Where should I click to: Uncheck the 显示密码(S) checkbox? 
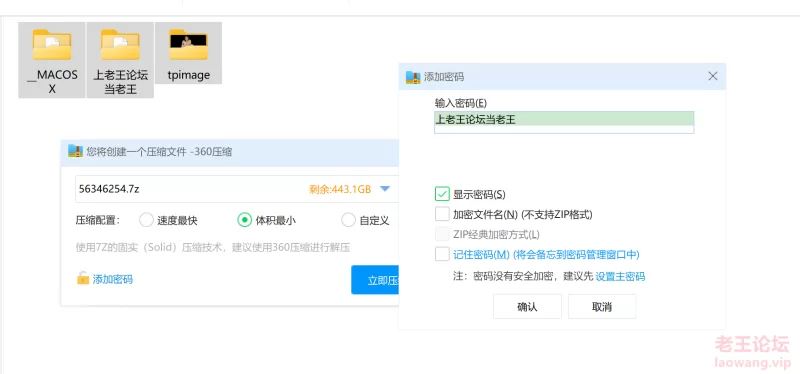pos(442,194)
